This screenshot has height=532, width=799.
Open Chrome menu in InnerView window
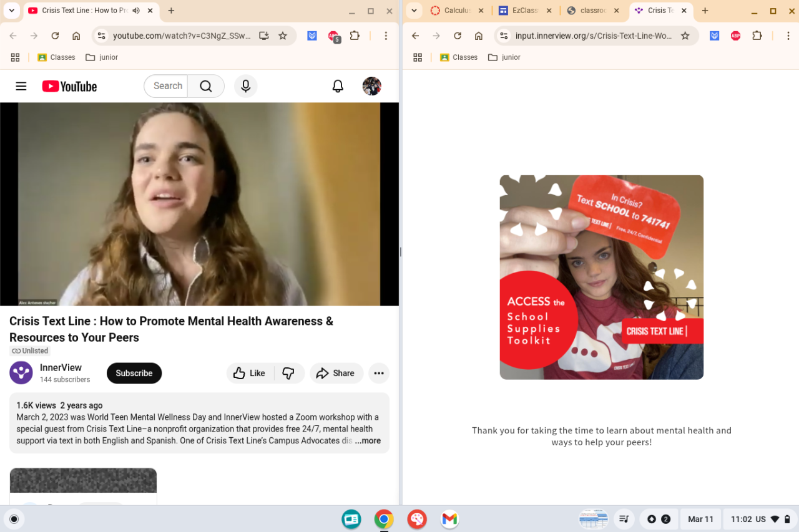click(788, 36)
